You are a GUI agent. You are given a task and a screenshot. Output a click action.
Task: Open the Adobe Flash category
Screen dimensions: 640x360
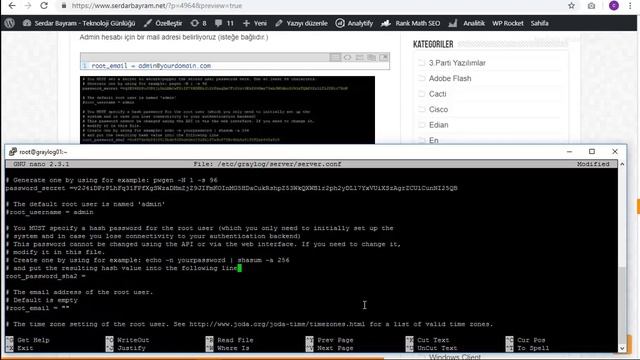[x=450, y=78]
